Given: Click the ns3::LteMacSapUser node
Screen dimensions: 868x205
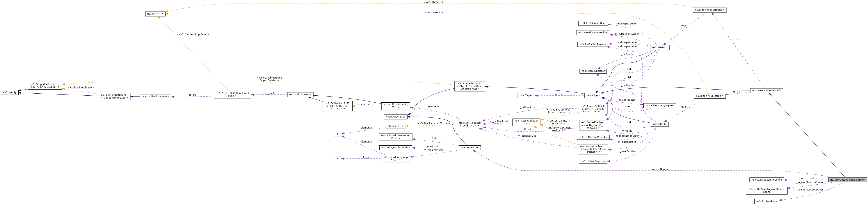Looking at the screenshot, I should 593,162.
